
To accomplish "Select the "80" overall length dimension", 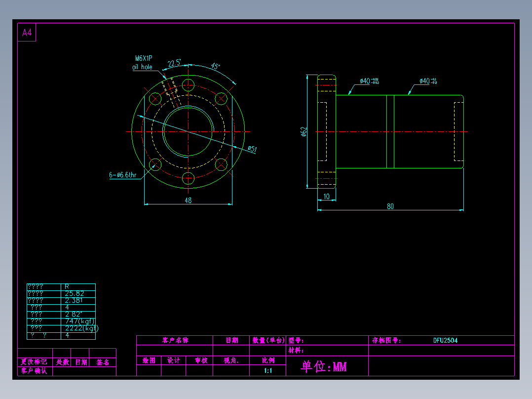I will 390,206.
